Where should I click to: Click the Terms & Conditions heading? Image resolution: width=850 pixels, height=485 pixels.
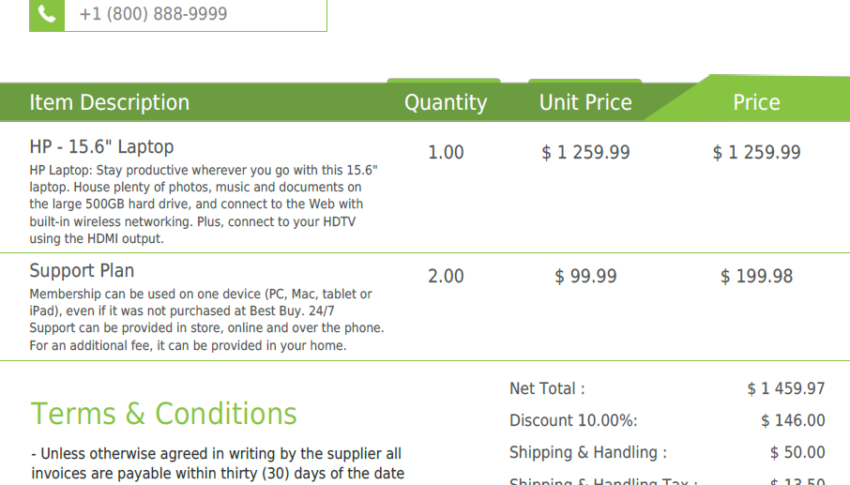click(164, 414)
